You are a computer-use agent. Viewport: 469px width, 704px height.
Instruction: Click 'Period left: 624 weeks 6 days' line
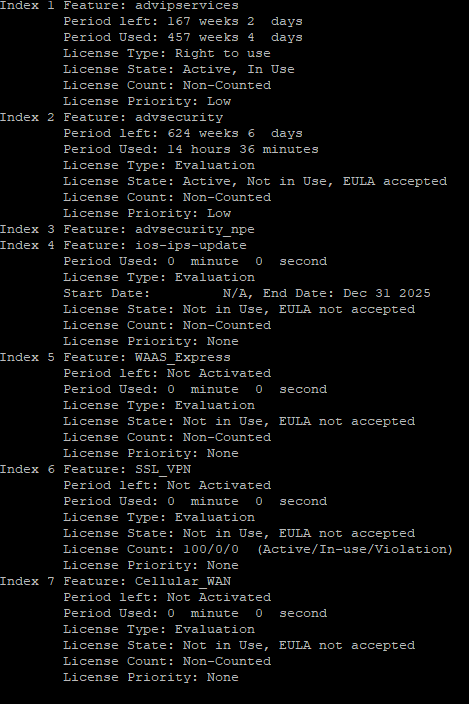[183, 134]
